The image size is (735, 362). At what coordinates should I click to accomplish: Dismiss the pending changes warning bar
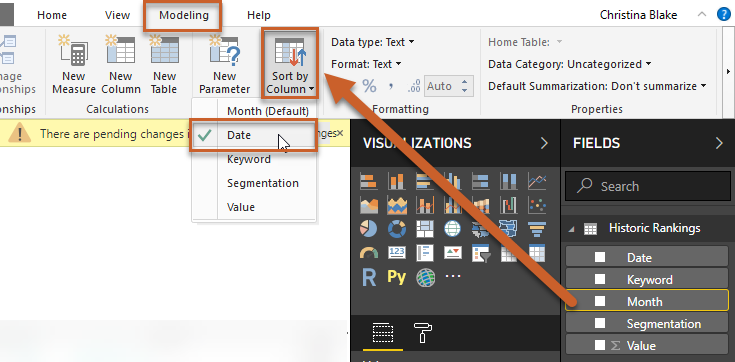pos(340,134)
